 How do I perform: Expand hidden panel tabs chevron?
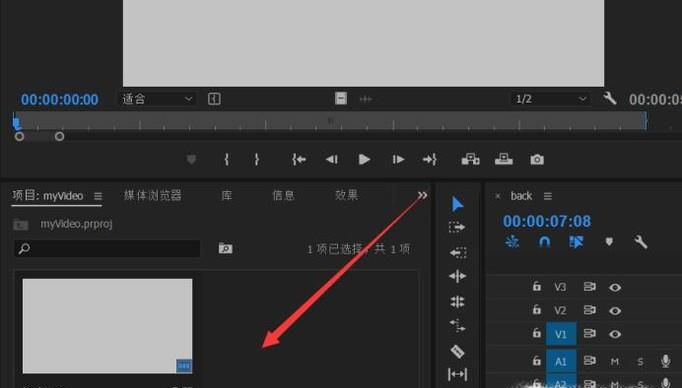coord(422,195)
